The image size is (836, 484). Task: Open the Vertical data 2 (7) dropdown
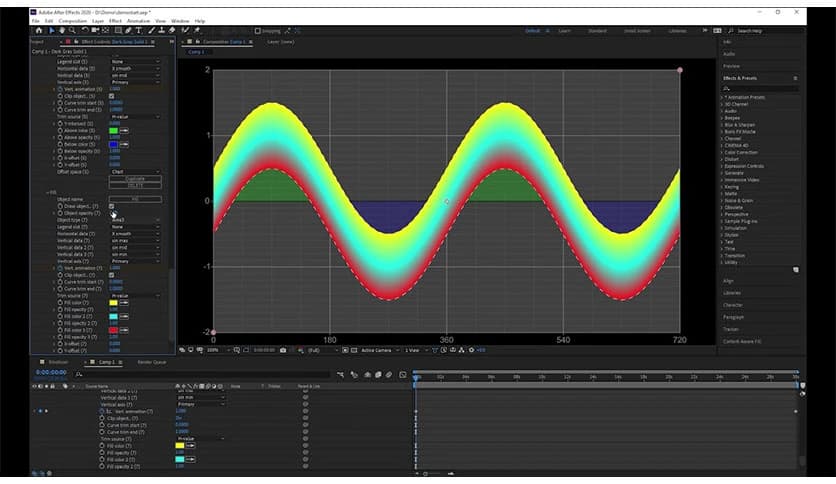135,248
